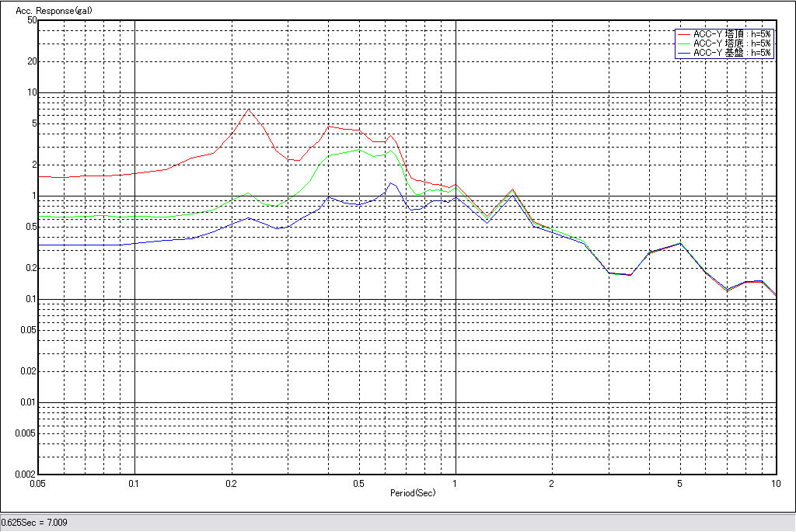The image size is (796, 532).
Task: Click the green line sample in legend
Action: point(684,43)
